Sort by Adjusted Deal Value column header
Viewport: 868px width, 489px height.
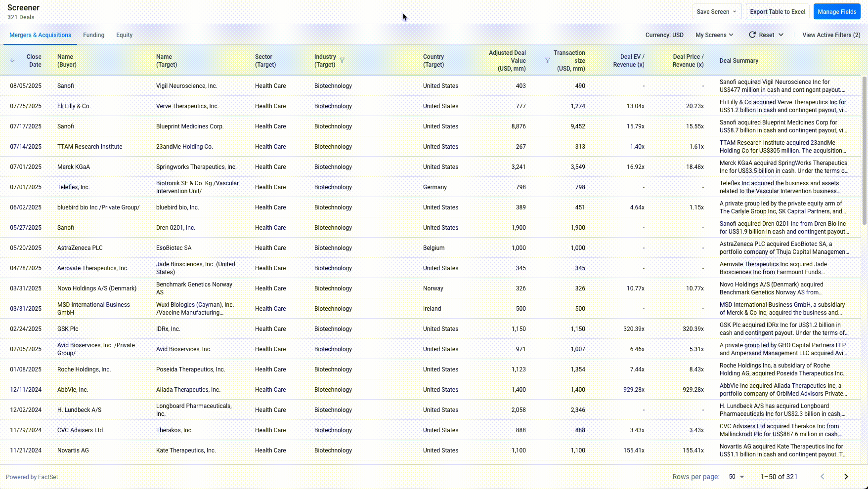507,61
